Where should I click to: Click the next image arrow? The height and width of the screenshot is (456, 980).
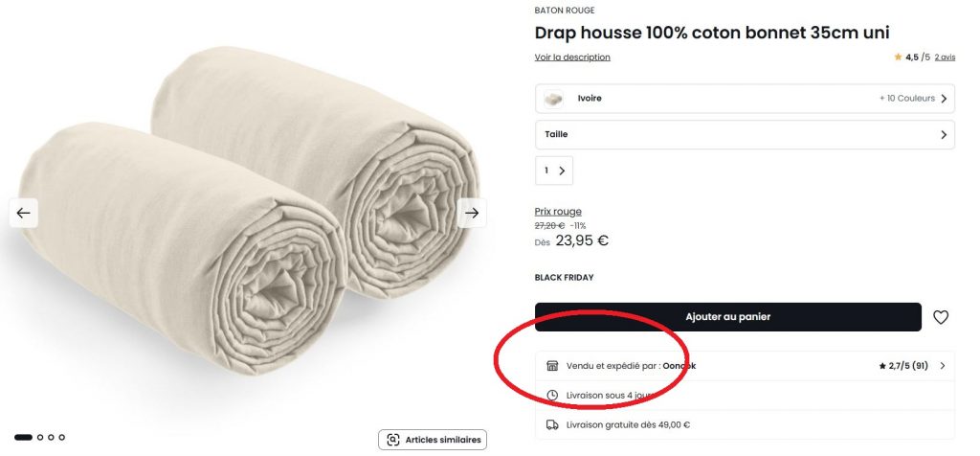472,213
